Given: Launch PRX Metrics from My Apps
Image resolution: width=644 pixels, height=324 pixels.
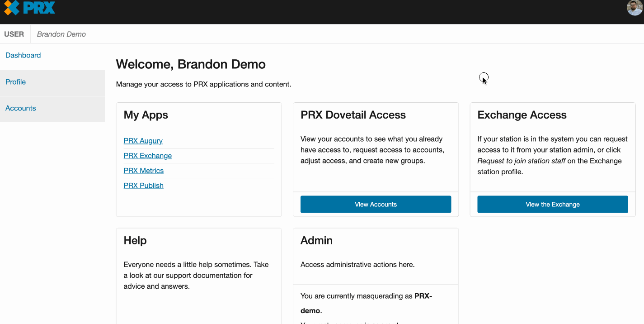Looking at the screenshot, I should 144,171.
